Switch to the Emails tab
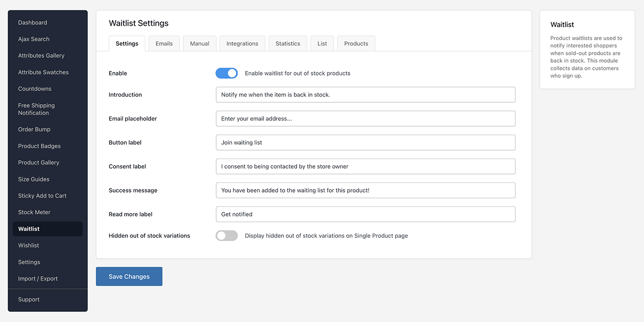 [x=164, y=43]
